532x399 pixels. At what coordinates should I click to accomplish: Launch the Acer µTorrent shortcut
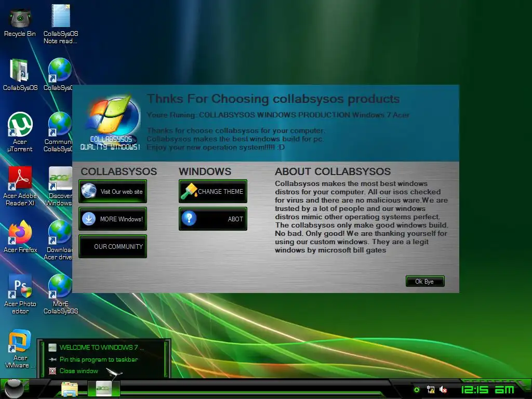coord(20,131)
